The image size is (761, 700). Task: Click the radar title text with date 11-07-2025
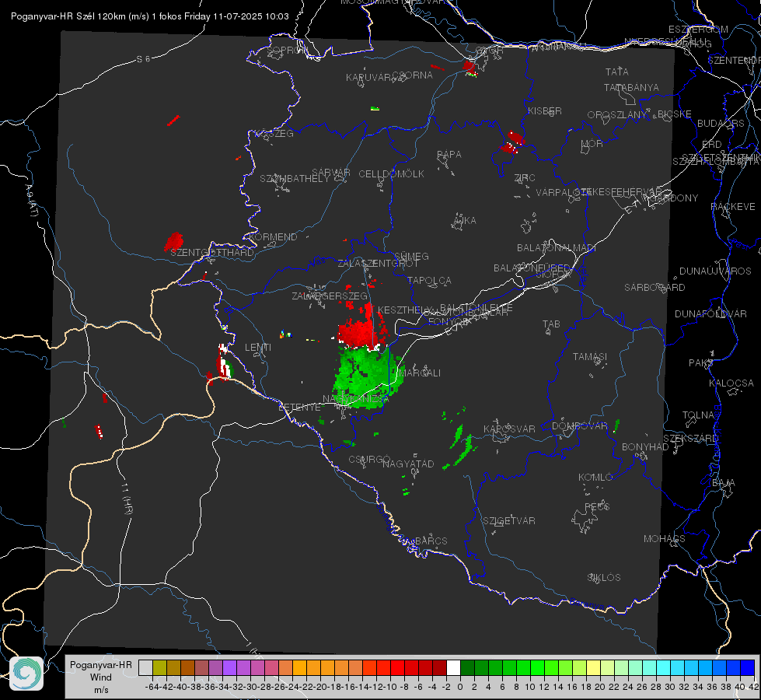pos(149,16)
